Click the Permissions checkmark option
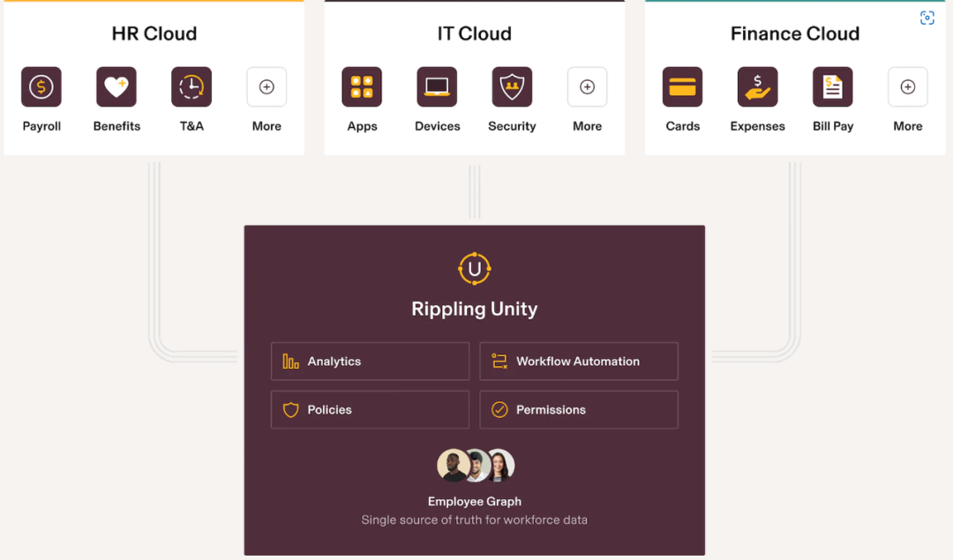Screen dimensions: 953x560 (x=579, y=409)
